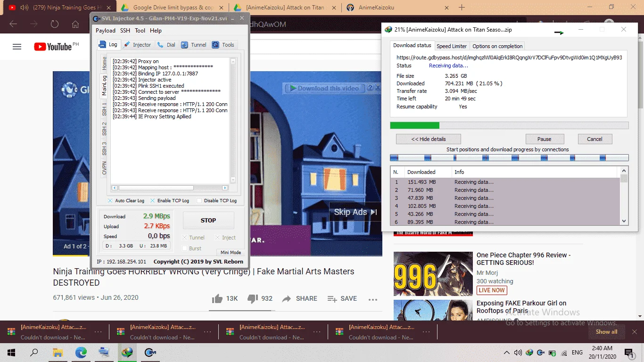Toggle Enable TCP Log checkbox

152,200
